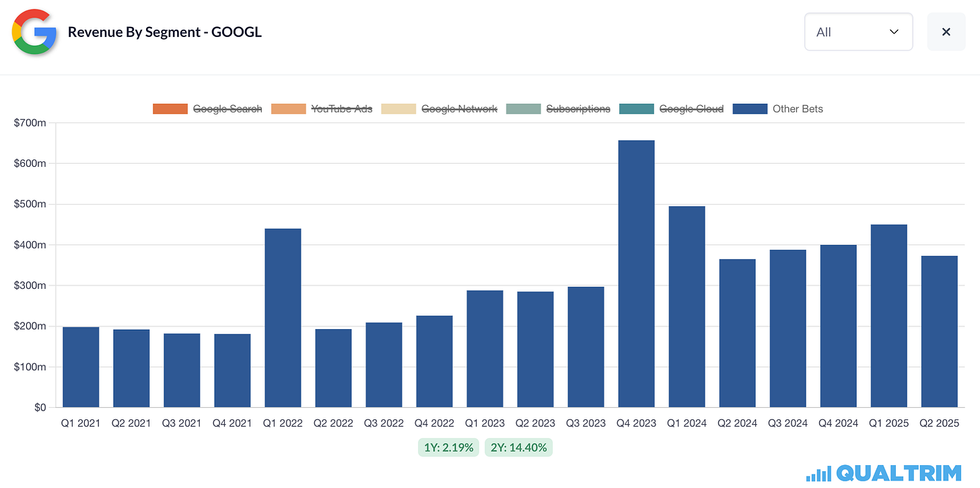Click the $400m axis label
The height and width of the screenshot is (488, 980).
30,245
